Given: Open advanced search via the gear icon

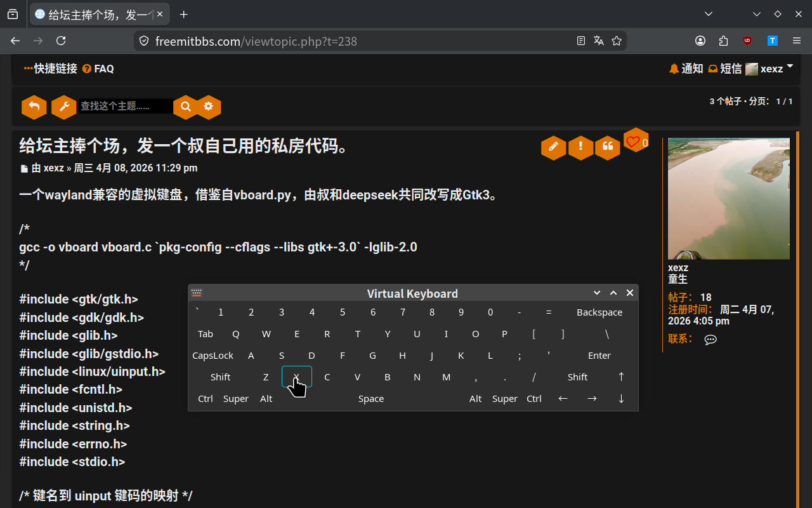Looking at the screenshot, I should [209, 107].
